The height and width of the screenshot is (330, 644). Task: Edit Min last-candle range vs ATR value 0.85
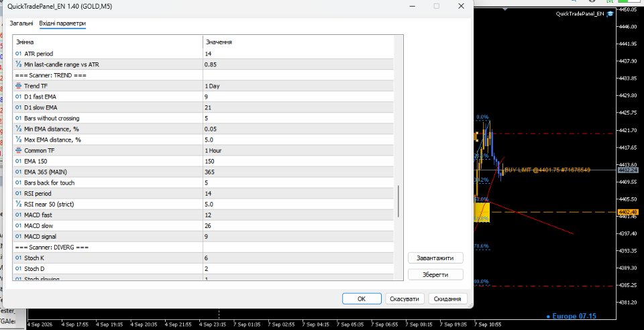tap(298, 64)
